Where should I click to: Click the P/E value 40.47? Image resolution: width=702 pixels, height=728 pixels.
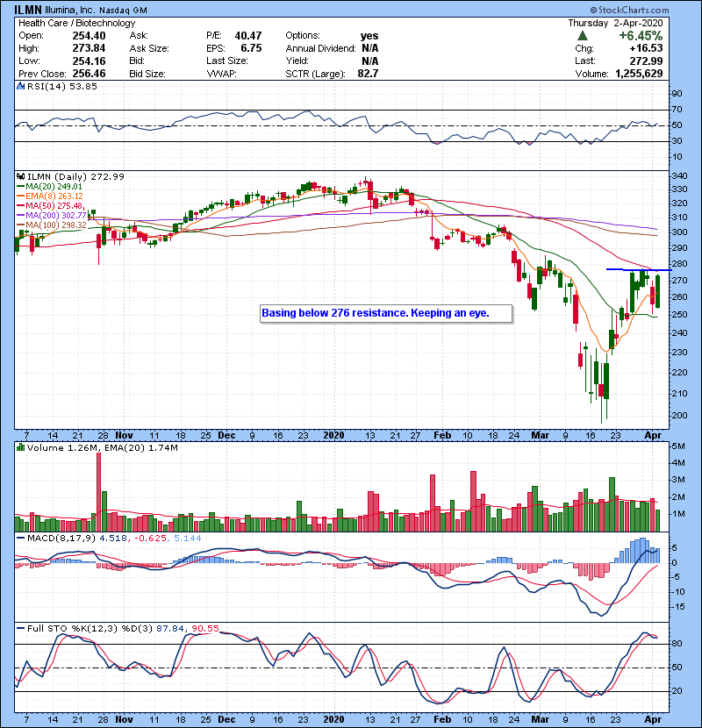pyautogui.click(x=248, y=36)
